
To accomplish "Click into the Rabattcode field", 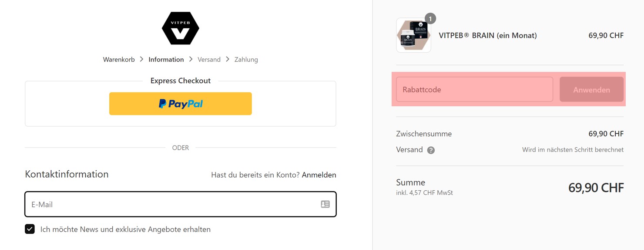I will (474, 90).
